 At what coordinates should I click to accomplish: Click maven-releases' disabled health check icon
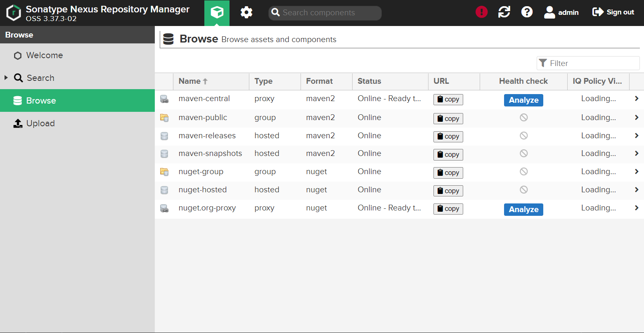pyautogui.click(x=523, y=135)
